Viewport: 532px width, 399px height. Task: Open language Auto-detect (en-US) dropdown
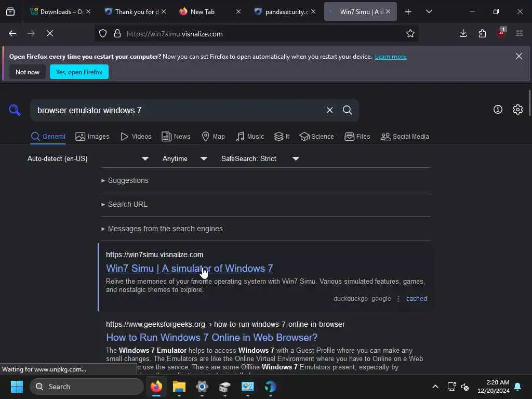tap(88, 158)
